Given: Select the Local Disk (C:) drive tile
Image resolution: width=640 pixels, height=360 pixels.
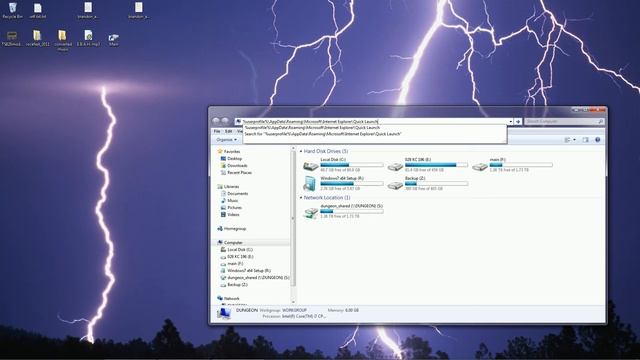Looking at the screenshot, I should (x=343, y=164).
